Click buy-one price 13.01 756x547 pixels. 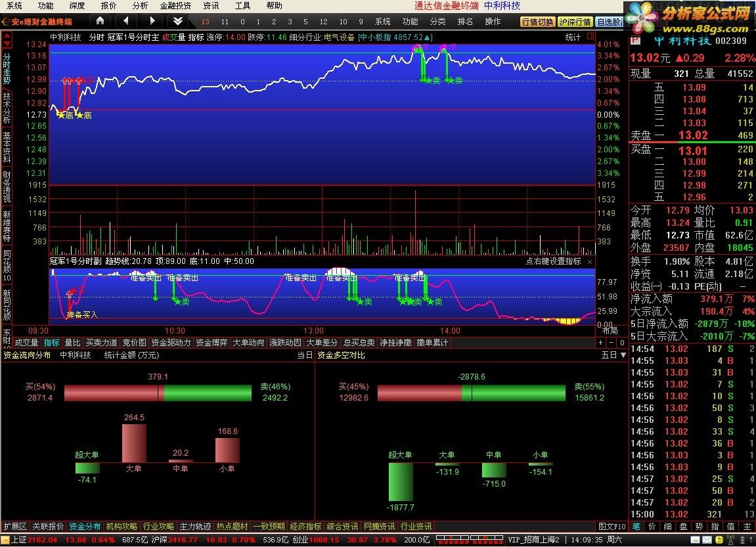point(694,150)
